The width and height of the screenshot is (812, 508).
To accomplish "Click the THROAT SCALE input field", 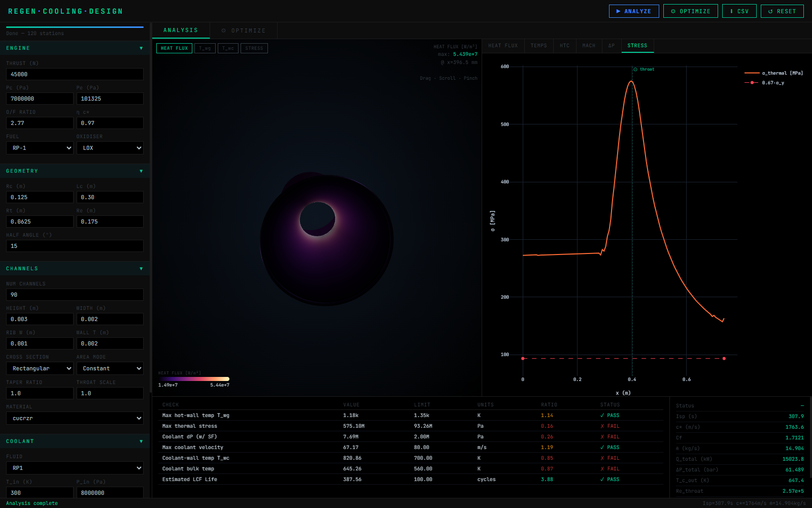I will click(110, 393).
